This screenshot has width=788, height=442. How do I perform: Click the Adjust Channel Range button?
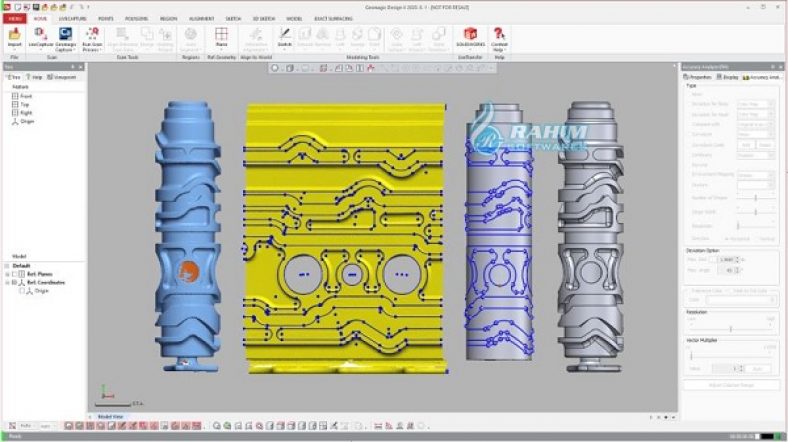[x=730, y=384]
